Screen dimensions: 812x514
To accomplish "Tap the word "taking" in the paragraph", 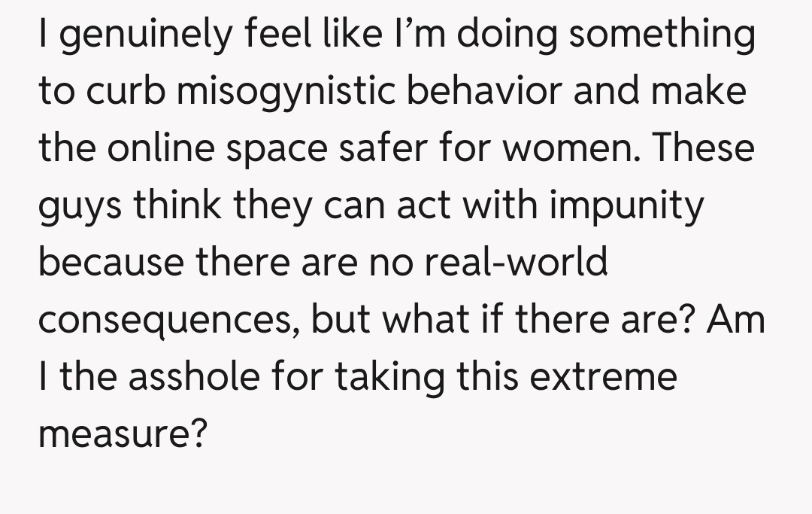I will point(389,375).
